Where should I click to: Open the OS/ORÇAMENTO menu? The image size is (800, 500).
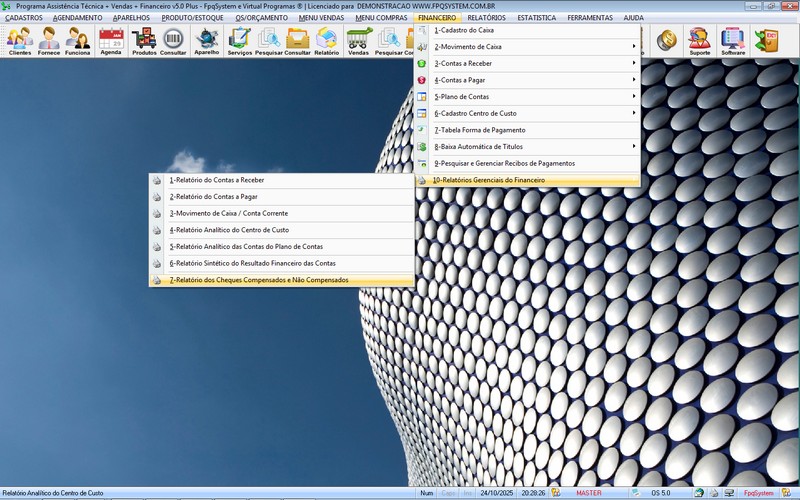(x=261, y=18)
